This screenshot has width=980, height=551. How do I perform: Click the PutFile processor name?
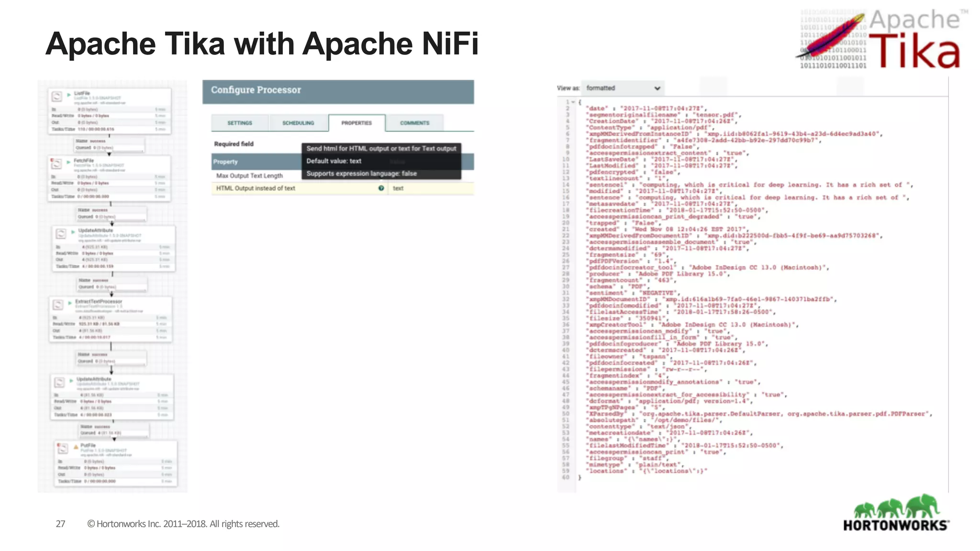(88, 445)
